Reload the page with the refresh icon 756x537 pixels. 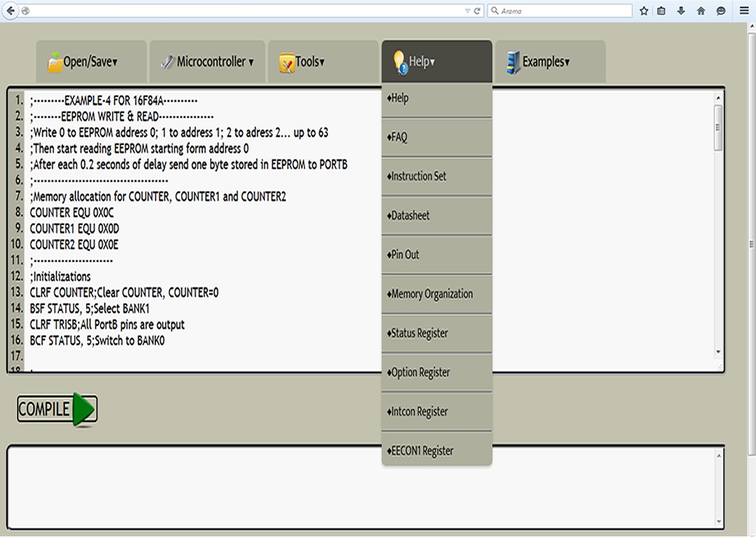coord(477,11)
